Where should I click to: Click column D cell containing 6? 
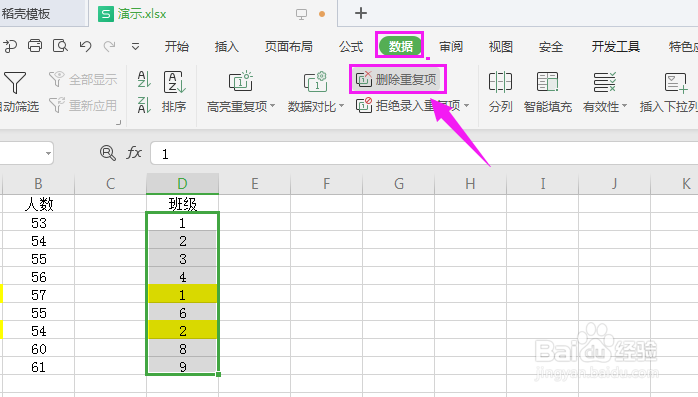click(x=183, y=313)
